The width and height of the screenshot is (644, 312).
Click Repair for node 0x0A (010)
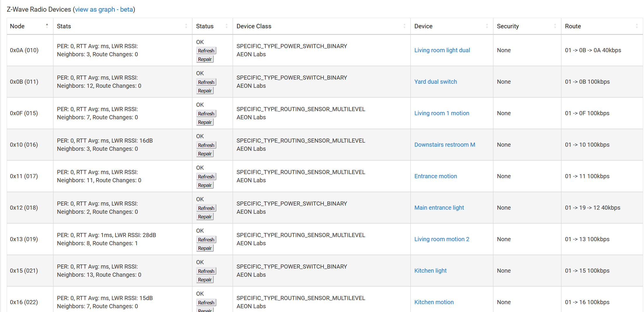[x=205, y=59]
